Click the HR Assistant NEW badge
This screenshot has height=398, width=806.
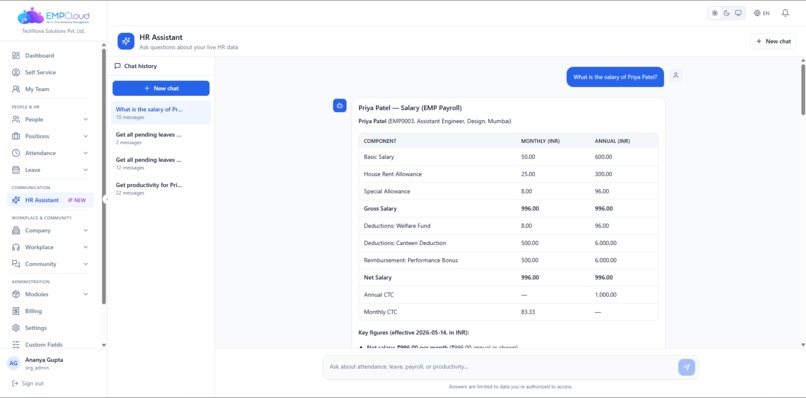pyautogui.click(x=77, y=201)
